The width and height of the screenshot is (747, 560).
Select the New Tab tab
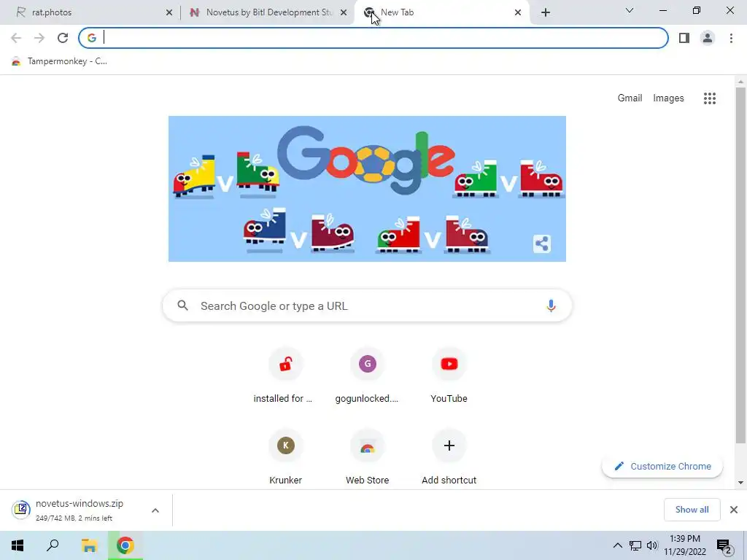click(441, 12)
